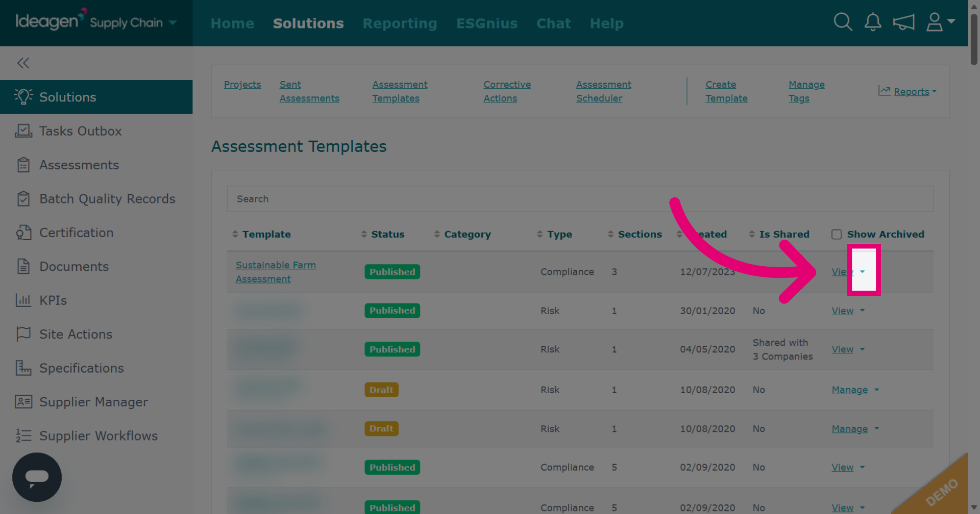Expand View arrow for 04/05/2020 row

[x=863, y=349]
